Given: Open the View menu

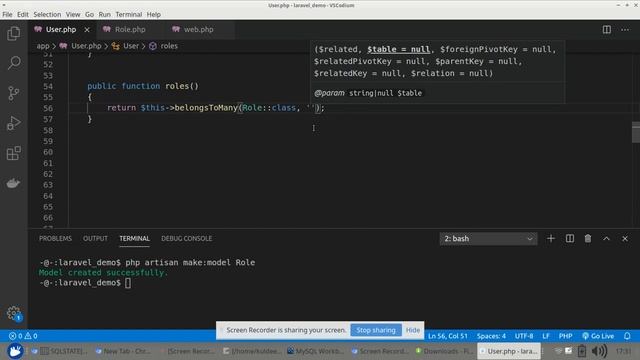Looking at the screenshot, I should (x=73, y=14).
